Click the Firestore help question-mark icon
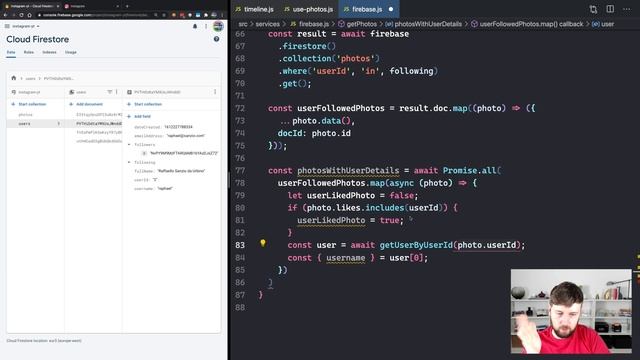640x360 pixels. coord(216,39)
